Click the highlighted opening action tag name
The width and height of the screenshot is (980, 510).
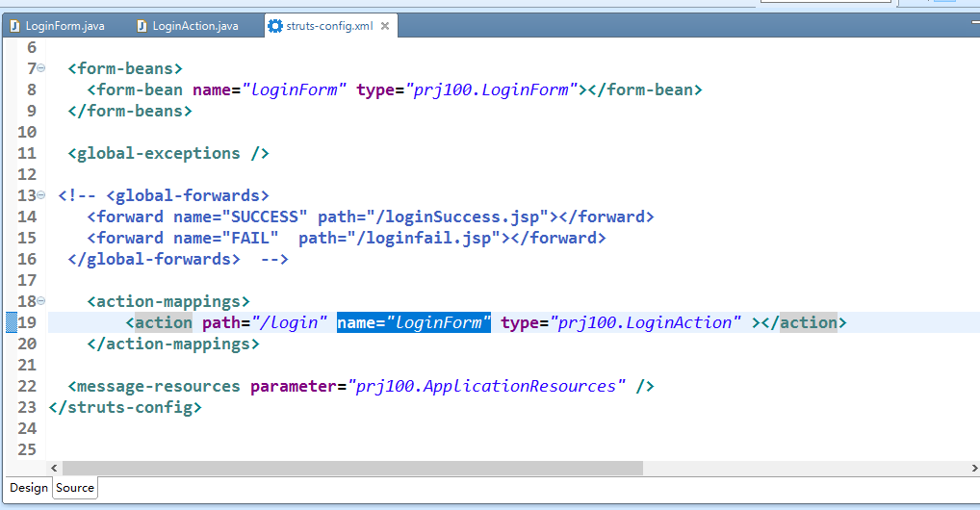point(164,322)
